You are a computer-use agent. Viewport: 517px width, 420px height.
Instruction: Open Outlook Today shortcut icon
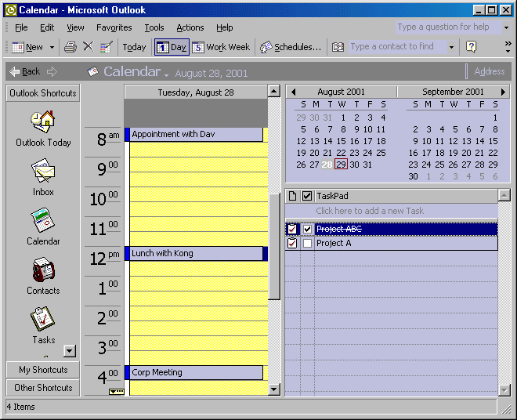point(42,121)
